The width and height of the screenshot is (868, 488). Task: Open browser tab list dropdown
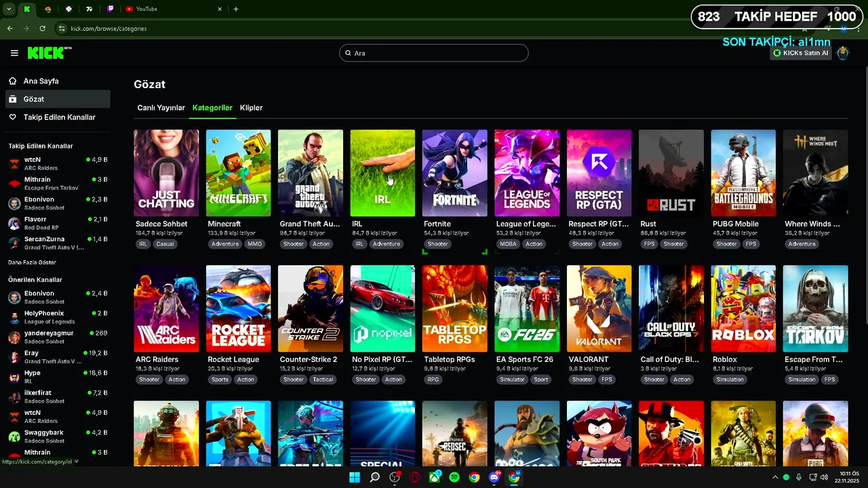pyautogui.click(x=9, y=9)
